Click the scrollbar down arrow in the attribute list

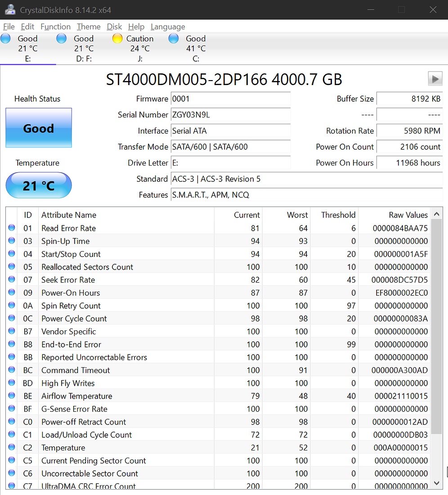pos(436,482)
